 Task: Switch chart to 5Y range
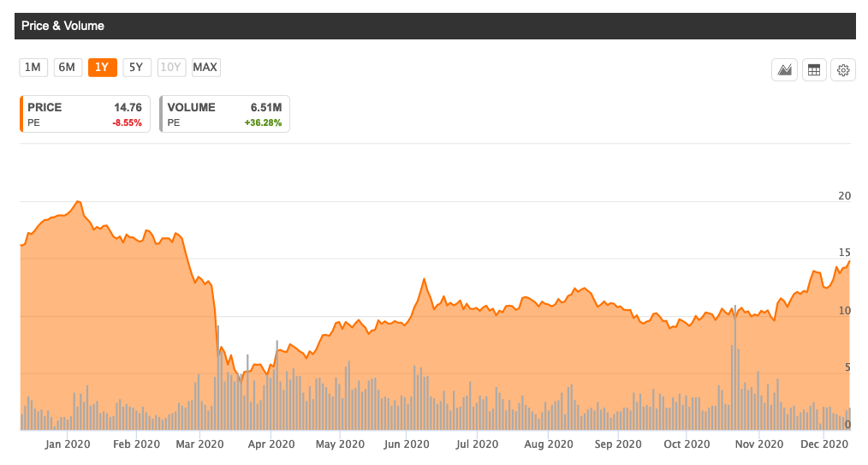pyautogui.click(x=136, y=68)
